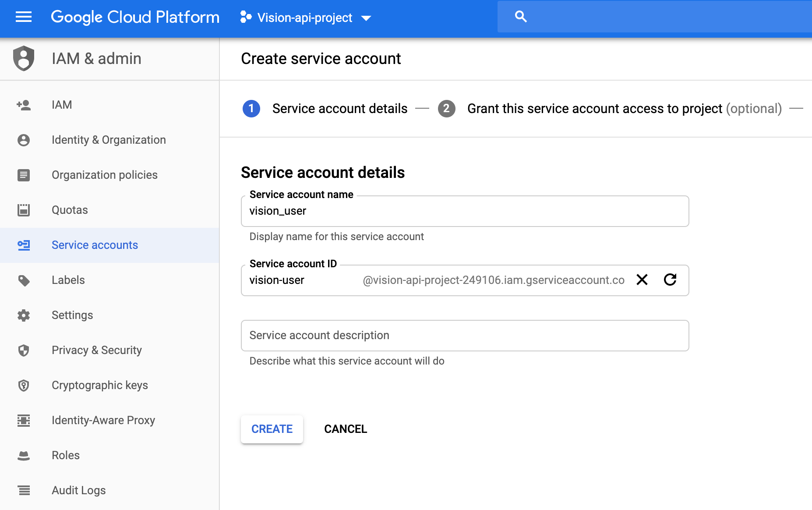This screenshot has height=510, width=812.
Task: Open Cryptographic keys page
Action: tap(109, 386)
